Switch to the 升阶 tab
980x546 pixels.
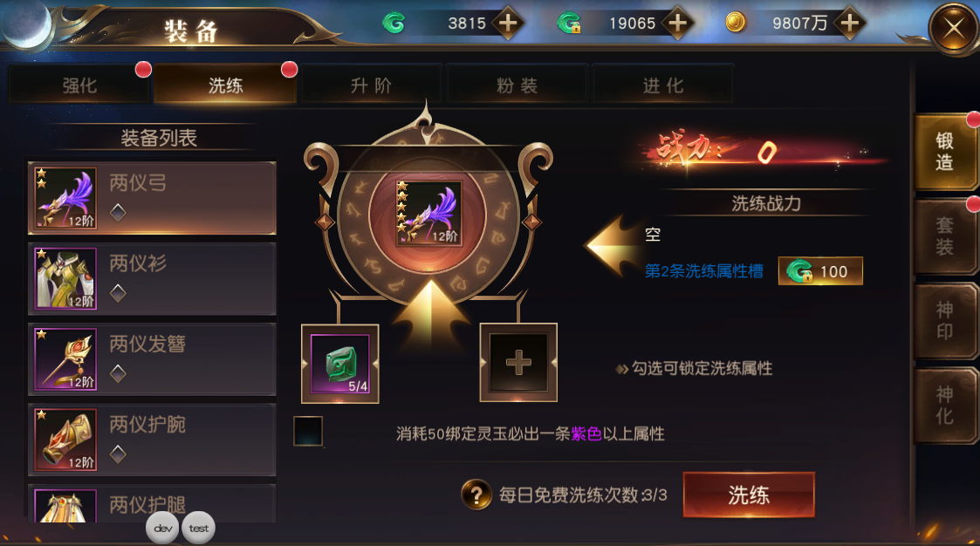pyautogui.click(x=371, y=85)
